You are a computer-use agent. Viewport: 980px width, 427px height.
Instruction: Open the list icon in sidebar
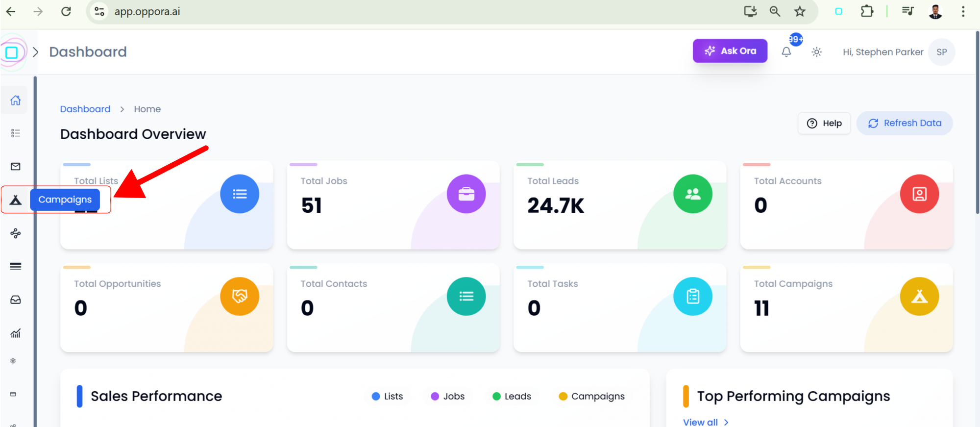16,133
